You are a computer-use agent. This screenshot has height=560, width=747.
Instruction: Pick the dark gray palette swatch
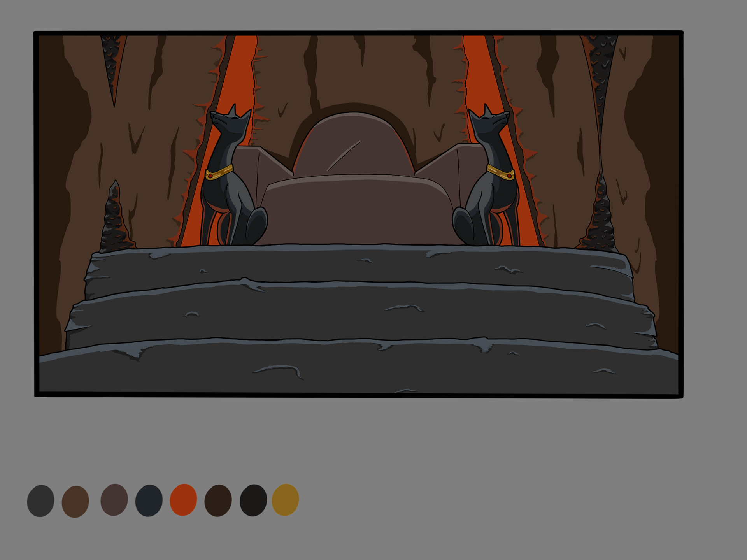pyautogui.click(x=40, y=500)
